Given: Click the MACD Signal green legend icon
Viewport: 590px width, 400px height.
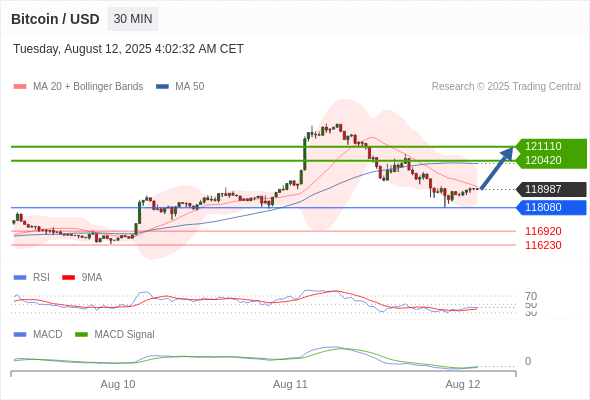Looking at the screenshot, I should [81, 335].
